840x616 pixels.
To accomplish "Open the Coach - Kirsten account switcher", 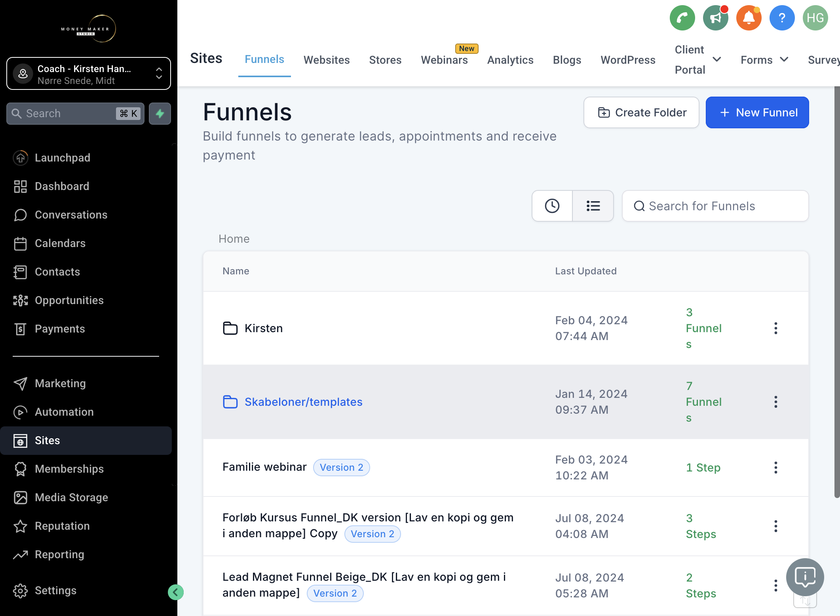I will click(x=89, y=74).
